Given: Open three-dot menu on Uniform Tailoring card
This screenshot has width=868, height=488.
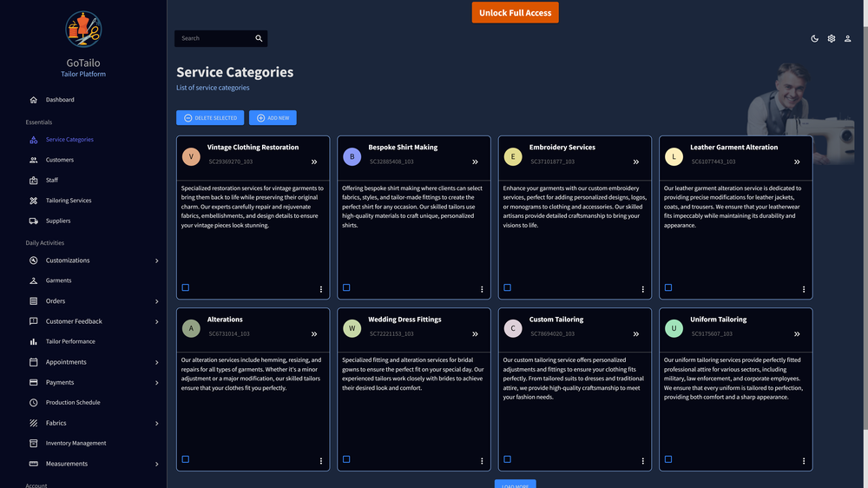Looking at the screenshot, I should point(804,461).
